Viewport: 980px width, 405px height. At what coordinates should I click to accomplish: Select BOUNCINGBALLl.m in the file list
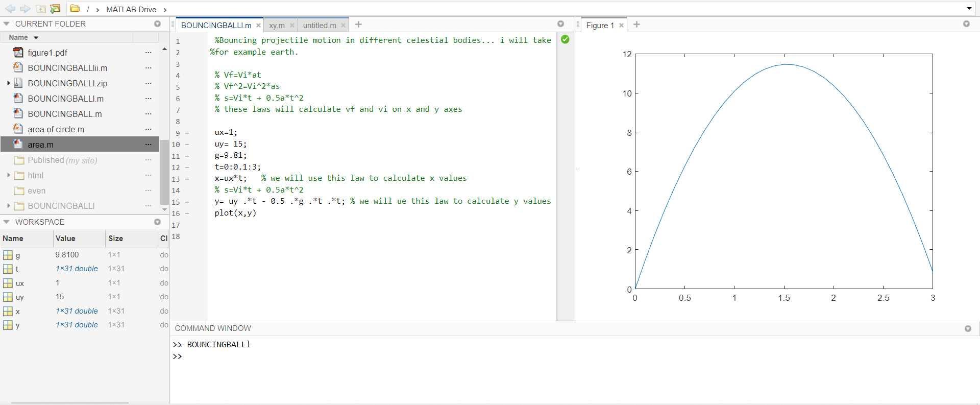[65, 99]
